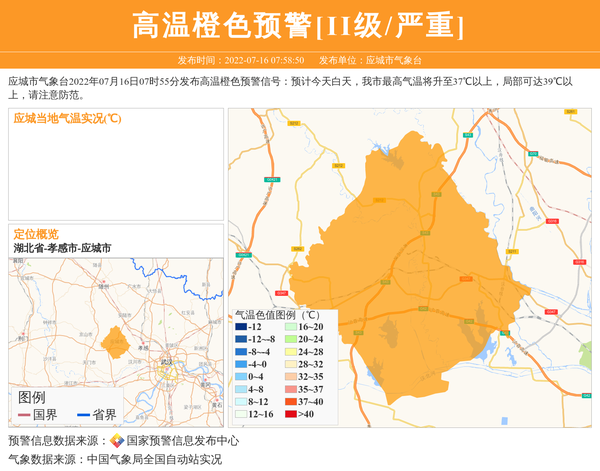Click the 国家预警信息发布中心 logo icon
This screenshot has height=471, width=600.
click(x=117, y=441)
